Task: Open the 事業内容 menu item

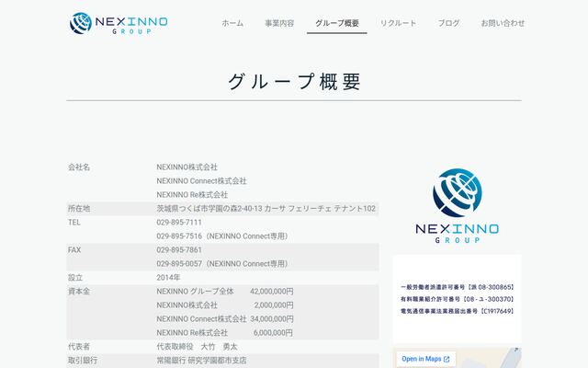Action: (x=279, y=23)
